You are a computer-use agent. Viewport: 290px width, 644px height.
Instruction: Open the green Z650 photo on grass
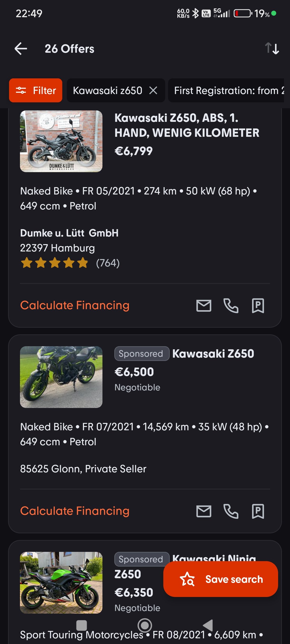click(x=61, y=377)
